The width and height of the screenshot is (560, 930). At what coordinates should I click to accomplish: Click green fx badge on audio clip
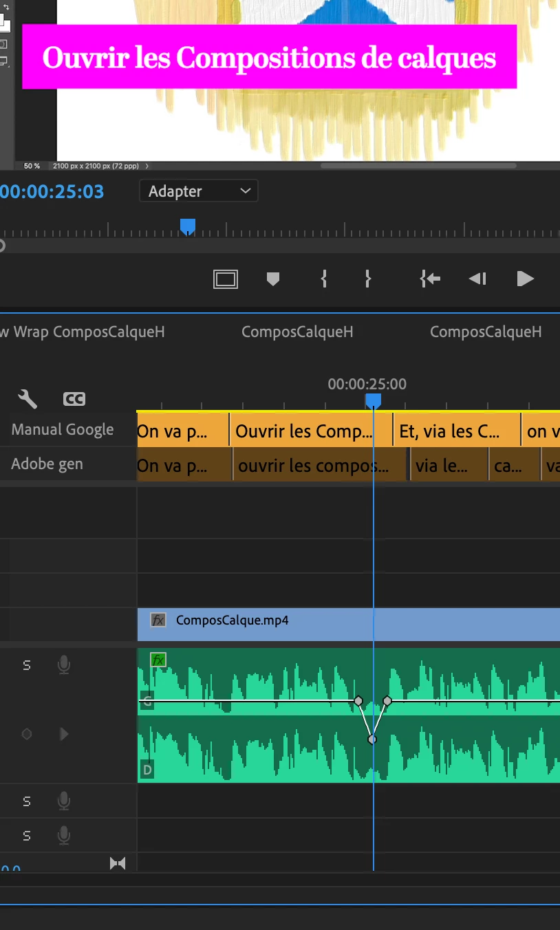pos(158,660)
